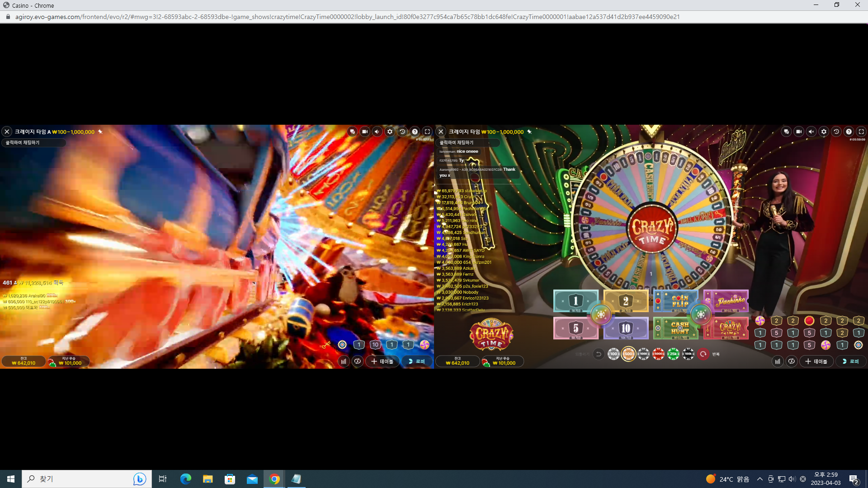The height and width of the screenshot is (488, 868).
Task: Show hidden tray icons chevron
Action: pyautogui.click(x=760, y=479)
